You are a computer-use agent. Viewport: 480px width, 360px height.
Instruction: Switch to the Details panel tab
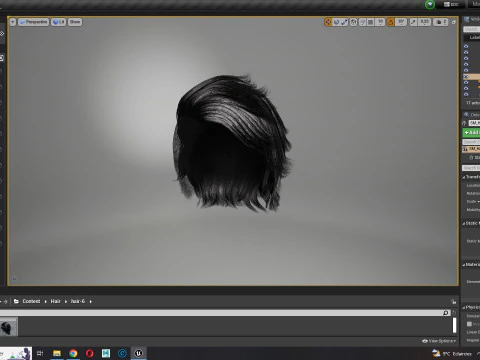click(x=472, y=115)
